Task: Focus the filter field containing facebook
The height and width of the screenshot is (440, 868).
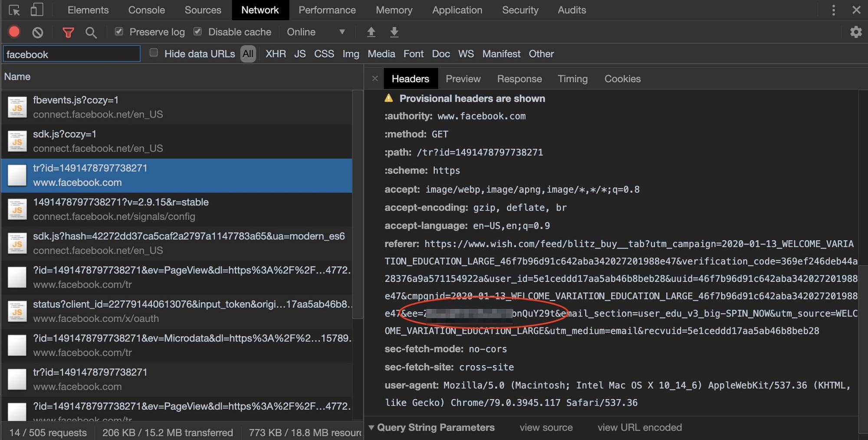Action: point(72,54)
